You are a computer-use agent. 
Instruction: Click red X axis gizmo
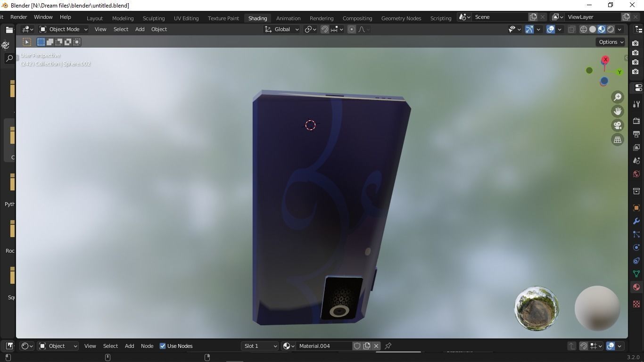(x=605, y=60)
